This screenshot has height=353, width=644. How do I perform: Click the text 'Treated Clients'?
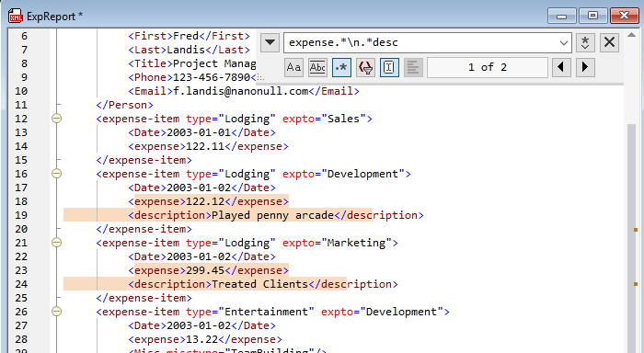click(x=260, y=284)
